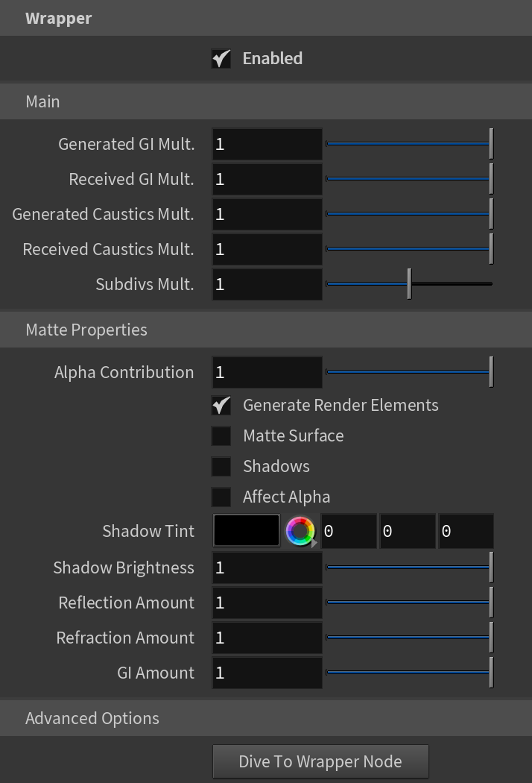The image size is (532, 783).
Task: Click Dive To Wrapper Node button
Action: pyautogui.click(x=320, y=761)
